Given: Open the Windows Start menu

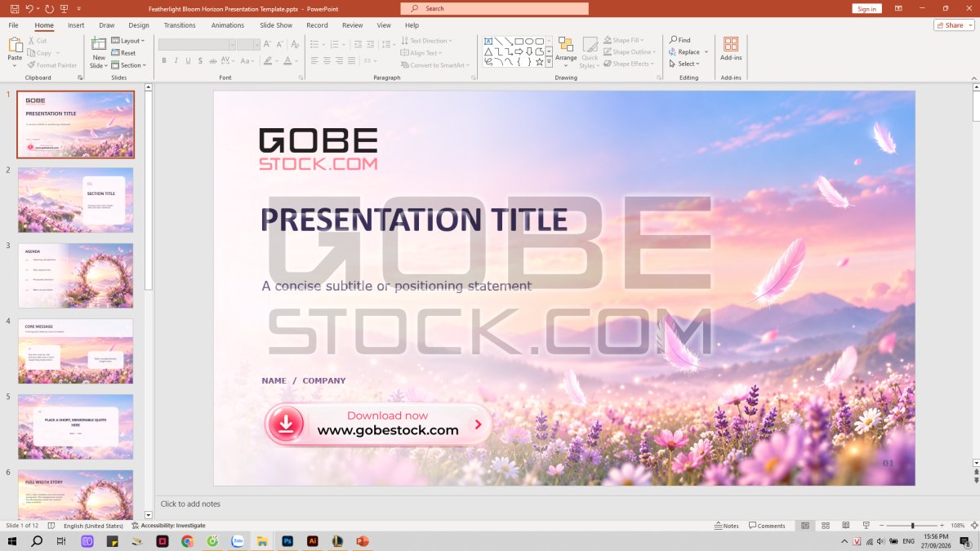Looking at the screenshot, I should [x=12, y=541].
